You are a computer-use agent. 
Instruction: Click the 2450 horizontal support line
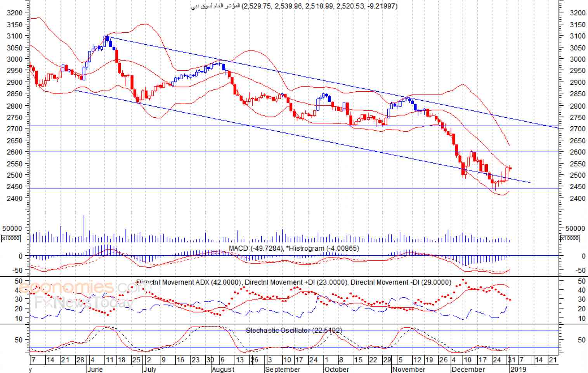[x=294, y=188]
